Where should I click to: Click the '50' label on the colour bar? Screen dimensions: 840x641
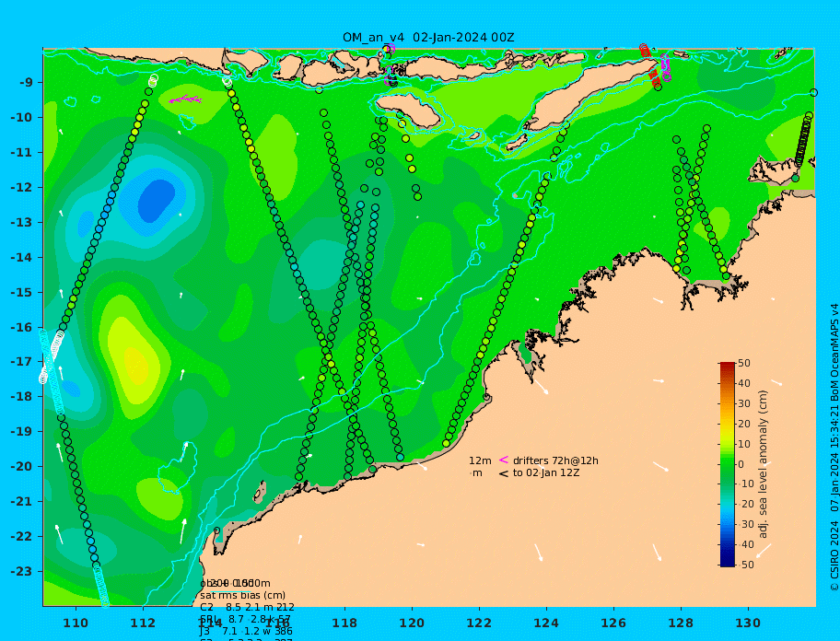(744, 363)
